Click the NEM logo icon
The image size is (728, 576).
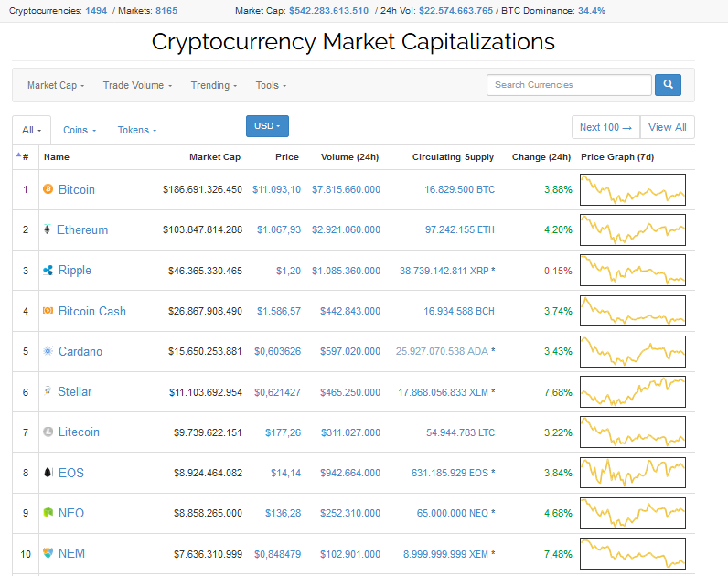48,553
